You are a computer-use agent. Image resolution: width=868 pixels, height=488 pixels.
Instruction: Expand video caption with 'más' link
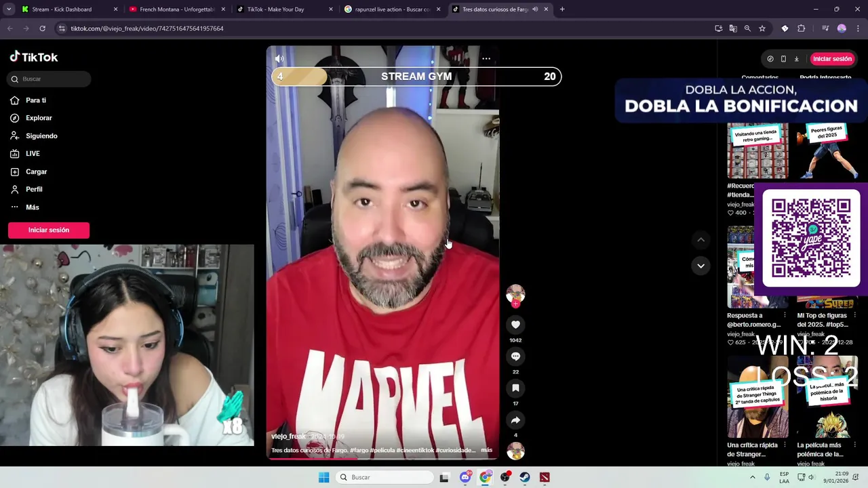[486, 450]
